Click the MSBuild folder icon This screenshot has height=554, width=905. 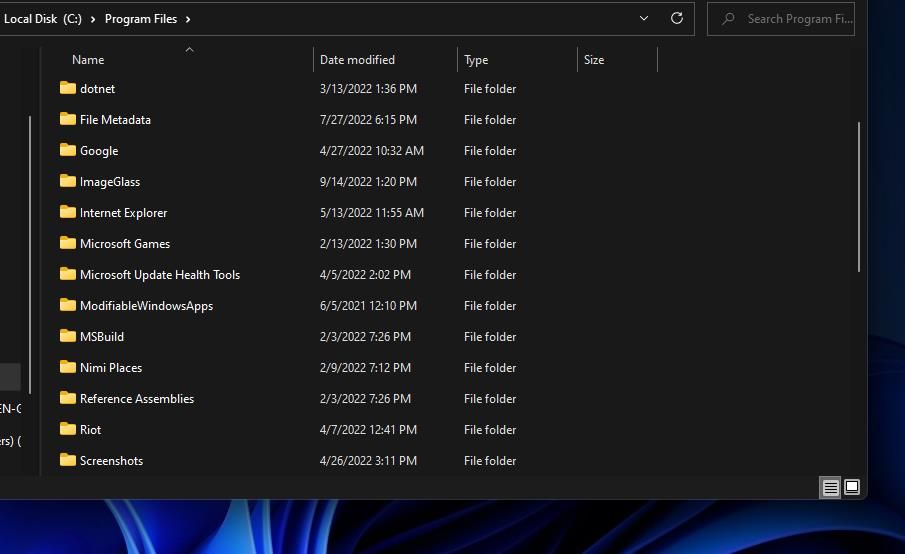(x=68, y=336)
